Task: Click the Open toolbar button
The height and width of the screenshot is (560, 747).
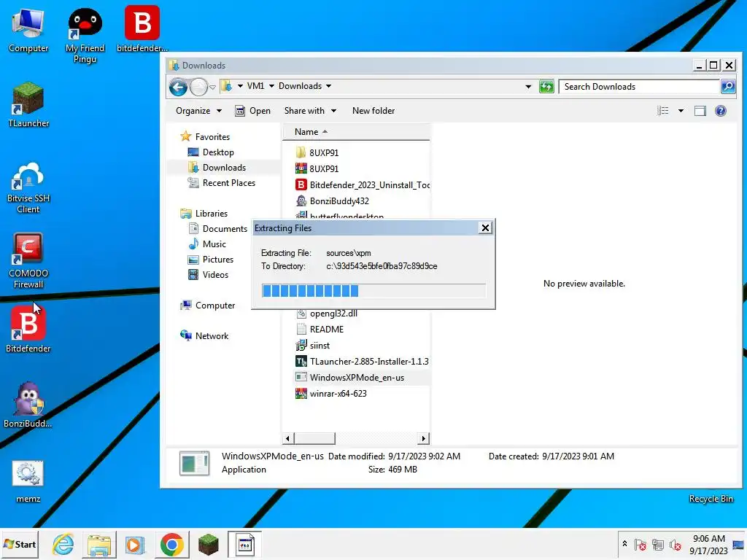Action: coord(253,111)
